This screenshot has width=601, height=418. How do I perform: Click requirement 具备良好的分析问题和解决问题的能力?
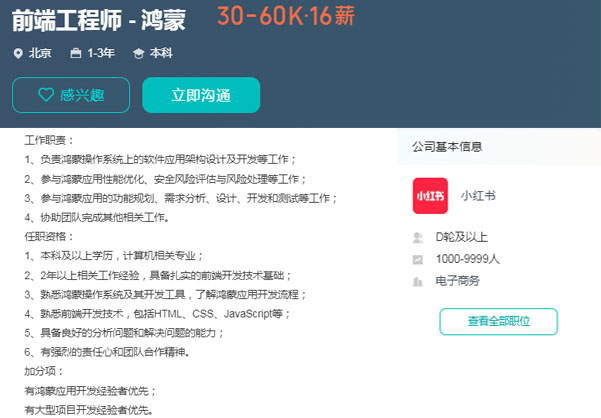124,333
